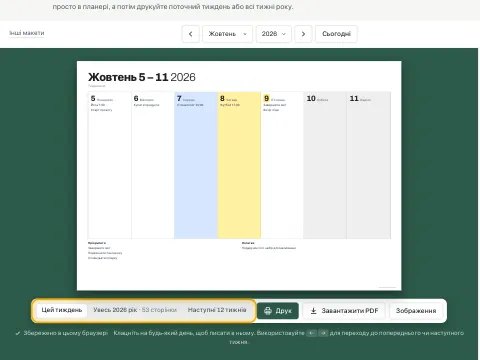Click the grey day 10 column
The width and height of the screenshot is (480, 360).
point(325,165)
